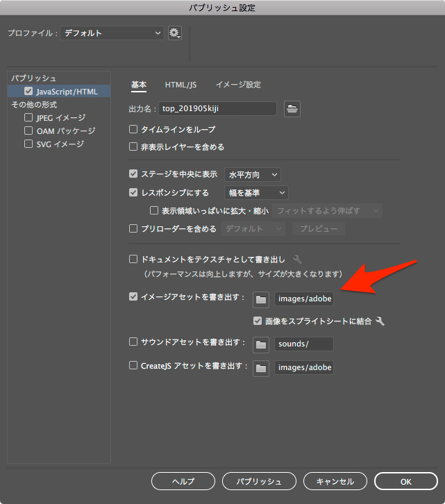Uncheck the responsive checkbox
Screen dimensions: 445x504
pyautogui.click(x=134, y=192)
